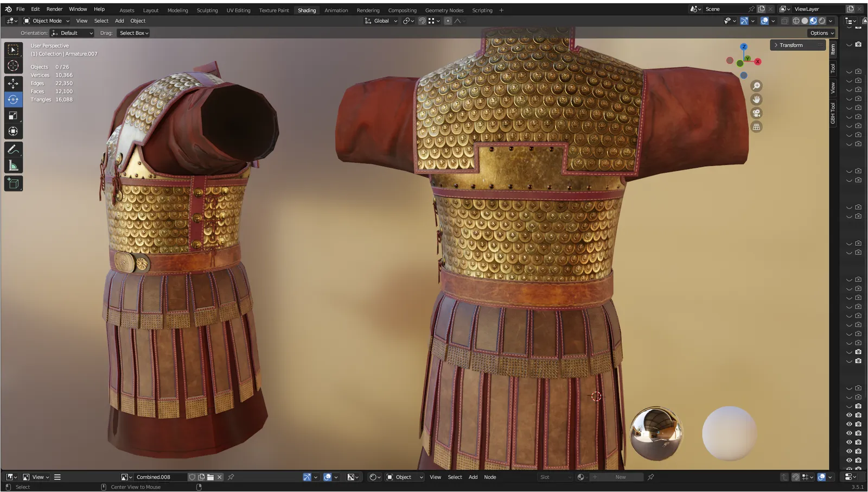Switch to Rendered viewport shading
This screenshot has width=868, height=492.
pos(822,21)
